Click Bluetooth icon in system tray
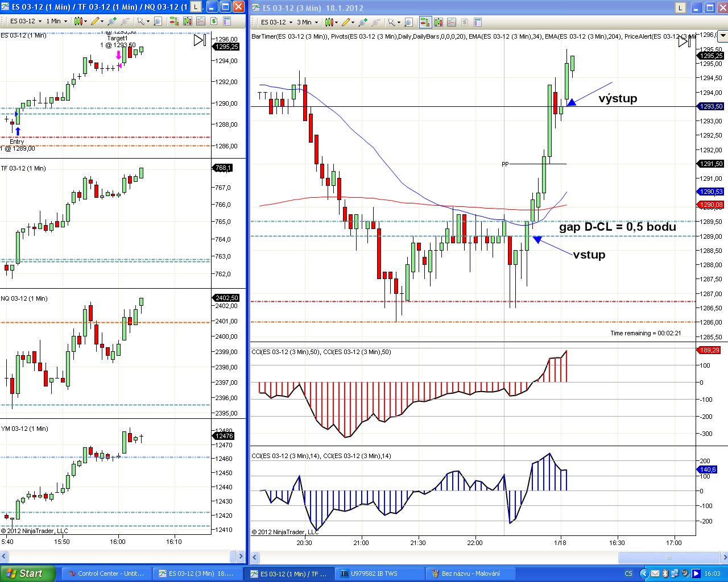 tap(665, 573)
